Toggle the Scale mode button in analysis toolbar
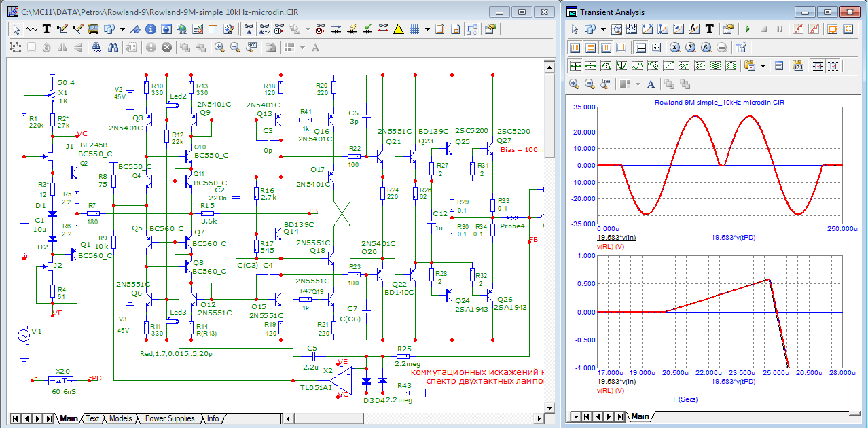This screenshot has width=868, height=428. (617, 29)
